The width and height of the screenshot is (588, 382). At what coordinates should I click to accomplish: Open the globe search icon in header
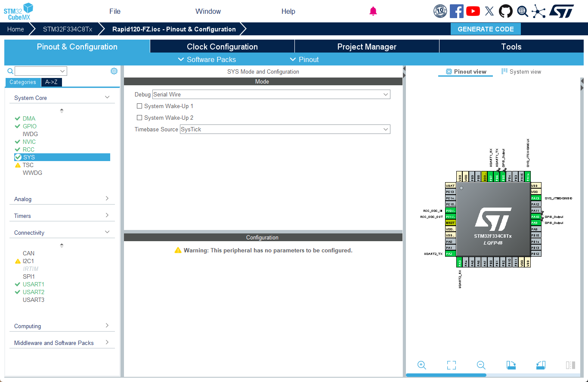[x=523, y=11]
